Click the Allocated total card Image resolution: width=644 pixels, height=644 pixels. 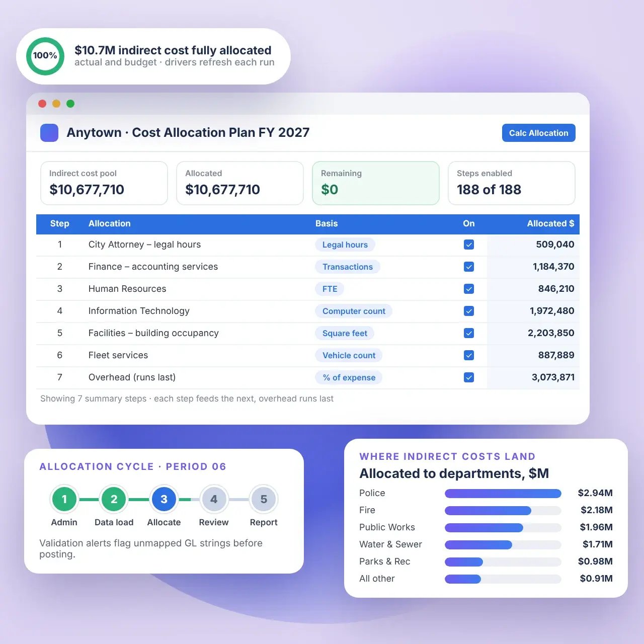pos(240,183)
